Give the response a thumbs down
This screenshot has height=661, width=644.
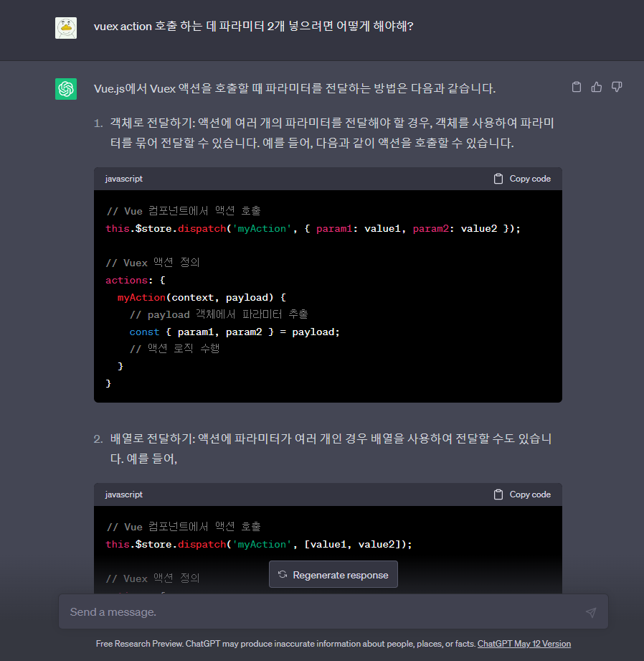617,88
